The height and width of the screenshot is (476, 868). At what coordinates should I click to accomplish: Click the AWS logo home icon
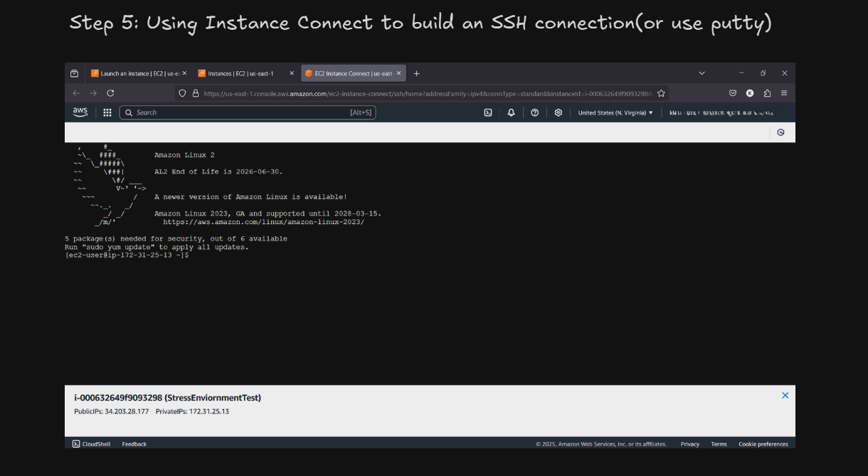80,112
